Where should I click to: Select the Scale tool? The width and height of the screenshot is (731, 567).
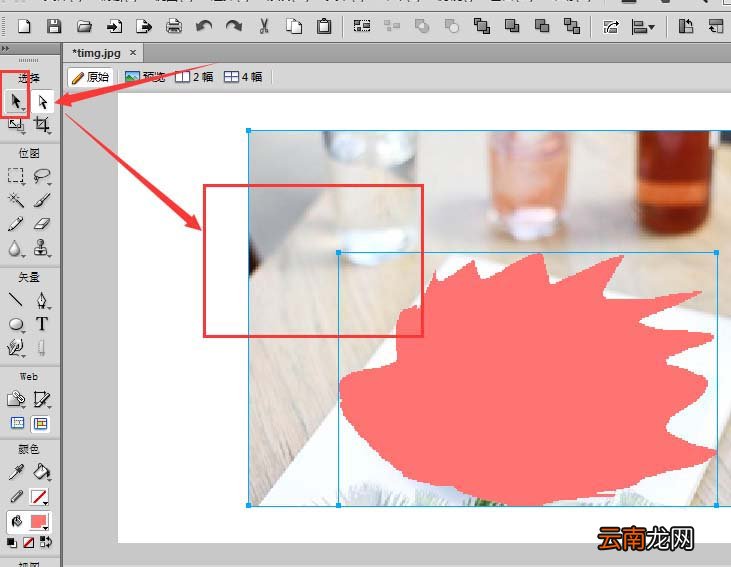pyautogui.click(x=16, y=125)
